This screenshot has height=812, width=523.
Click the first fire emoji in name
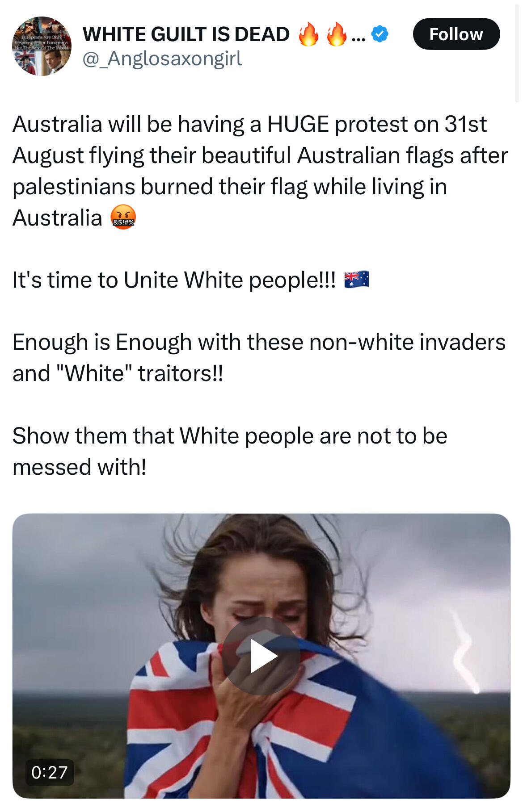click(x=308, y=34)
